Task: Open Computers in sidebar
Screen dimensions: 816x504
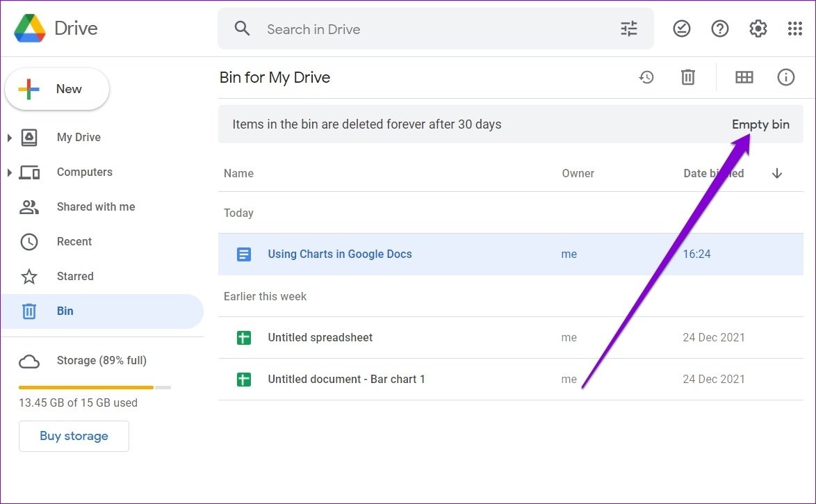Action: coord(84,172)
